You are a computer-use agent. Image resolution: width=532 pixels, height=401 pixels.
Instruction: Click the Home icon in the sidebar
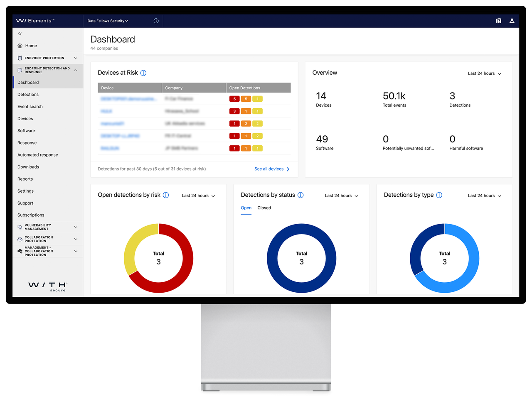pos(19,46)
